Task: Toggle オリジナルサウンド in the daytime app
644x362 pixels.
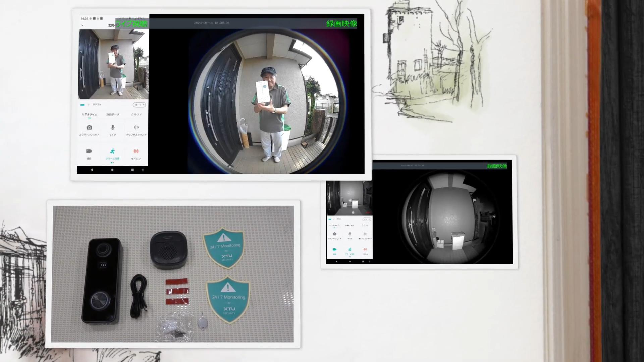Action: pyautogui.click(x=136, y=130)
